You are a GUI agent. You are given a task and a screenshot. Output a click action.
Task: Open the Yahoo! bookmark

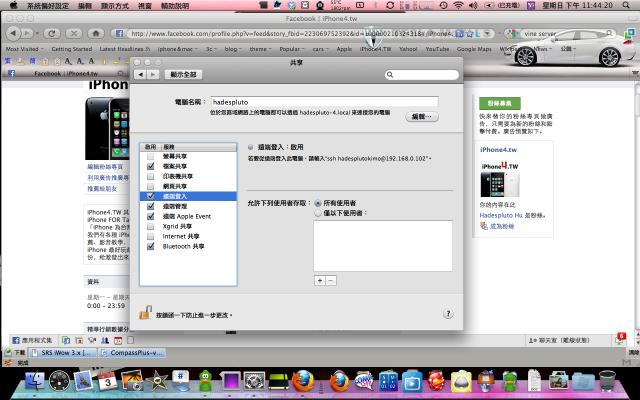[x=408, y=49]
